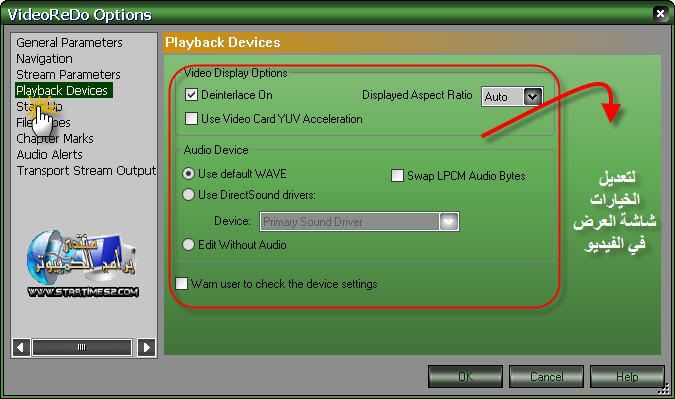
Task: Click horizontal scrollbar thumb in category list
Action: [x=82, y=347]
